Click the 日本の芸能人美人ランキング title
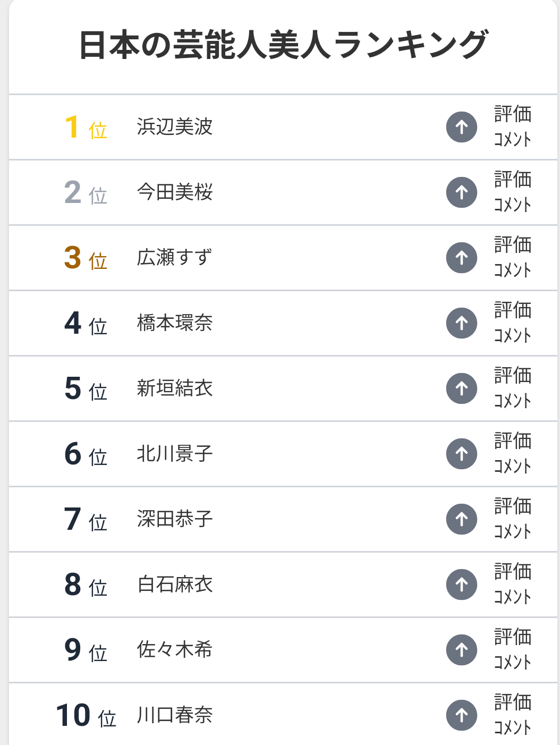Viewport: 560px width, 745px height. point(283,45)
